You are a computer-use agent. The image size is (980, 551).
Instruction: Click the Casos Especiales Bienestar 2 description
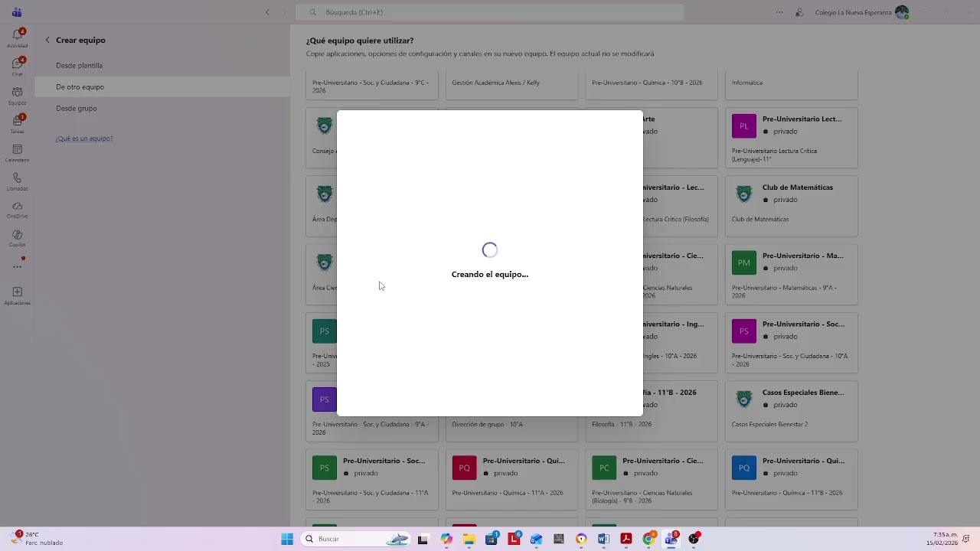click(x=769, y=425)
